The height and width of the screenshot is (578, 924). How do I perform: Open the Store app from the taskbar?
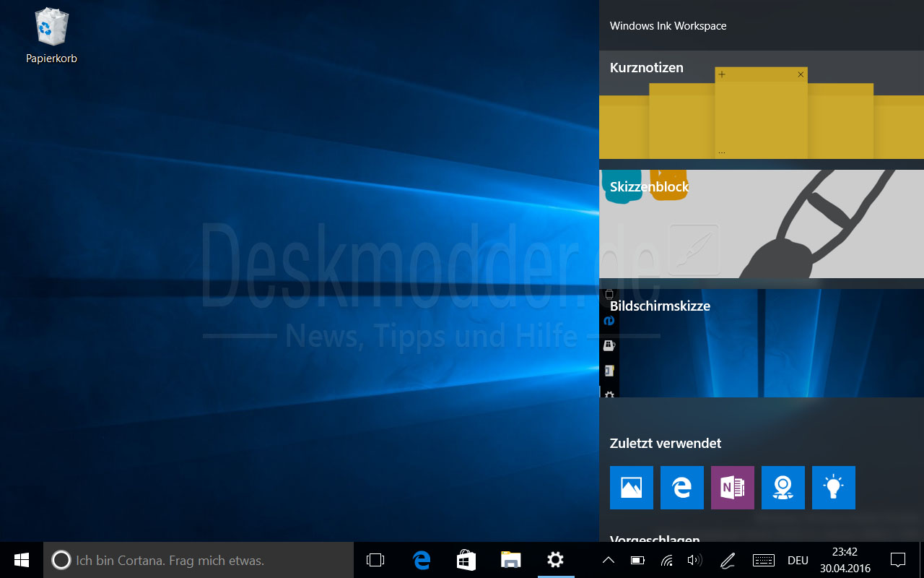[466, 560]
